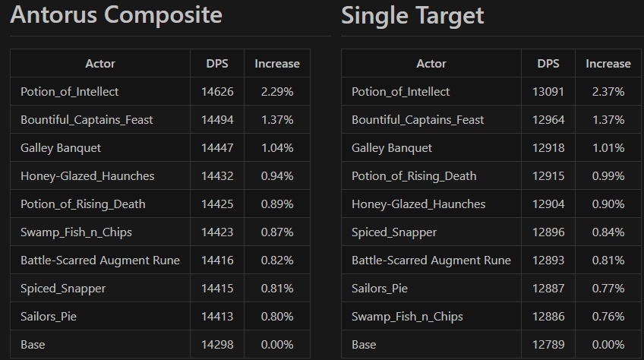Click the 14626 DPS value
644x360 pixels.
(x=217, y=92)
